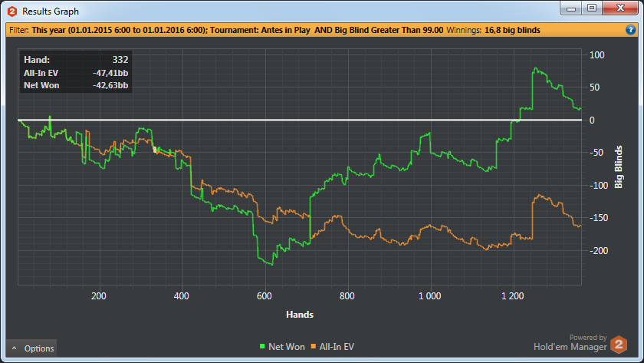Image resolution: width=644 pixels, height=363 pixels.
Task: Click the Hand 332 info tooltip box
Action: tap(76, 72)
